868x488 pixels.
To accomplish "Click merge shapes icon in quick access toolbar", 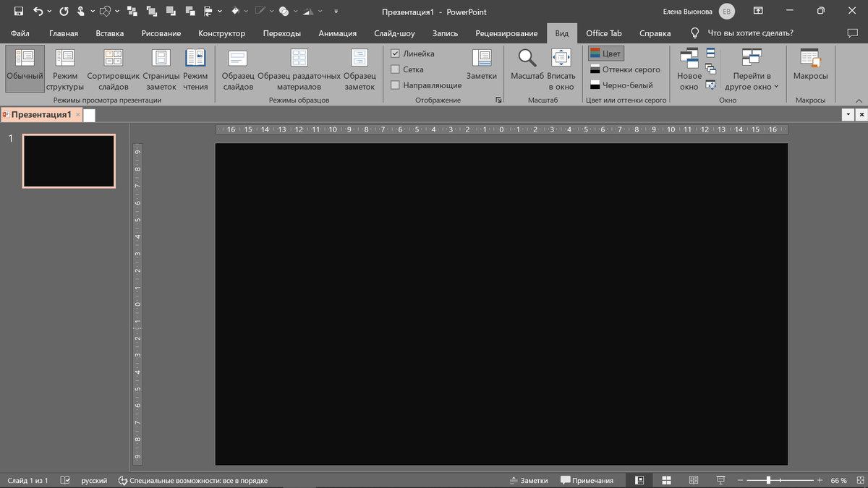I will 284,12.
